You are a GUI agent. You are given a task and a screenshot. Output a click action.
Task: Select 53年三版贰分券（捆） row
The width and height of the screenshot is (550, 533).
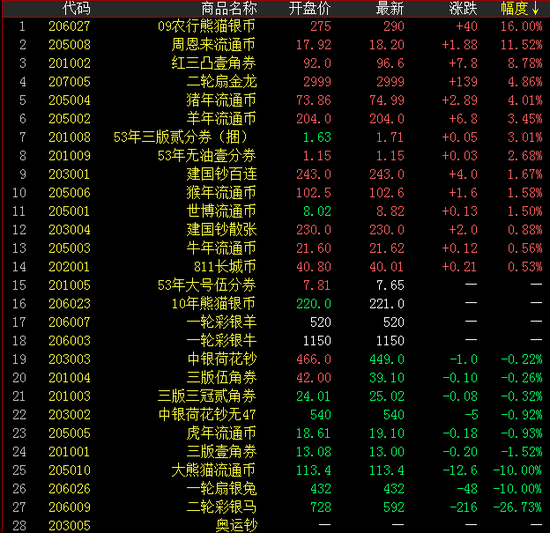(275, 137)
